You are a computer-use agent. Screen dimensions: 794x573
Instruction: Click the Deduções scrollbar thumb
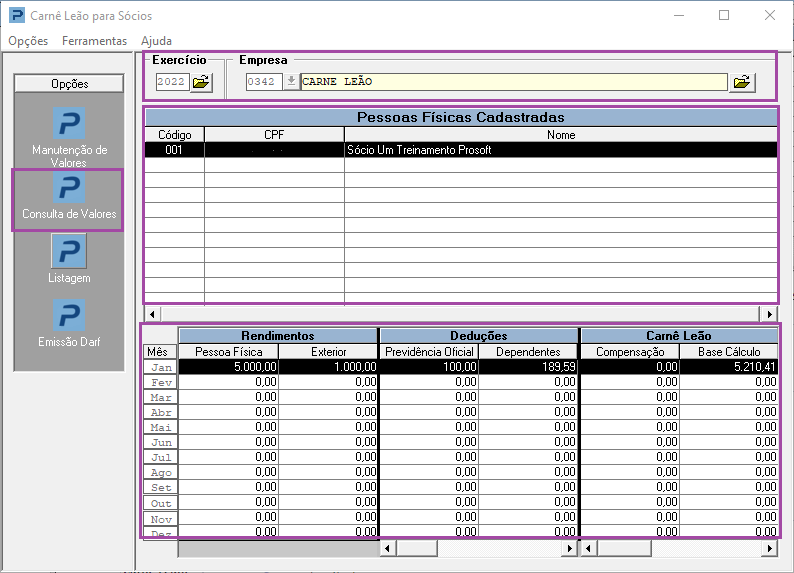point(417,548)
